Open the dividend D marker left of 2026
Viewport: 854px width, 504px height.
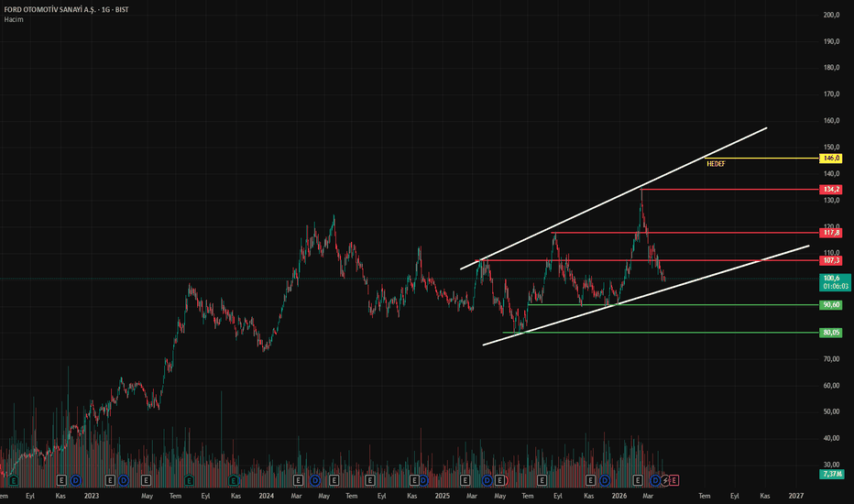(605, 480)
